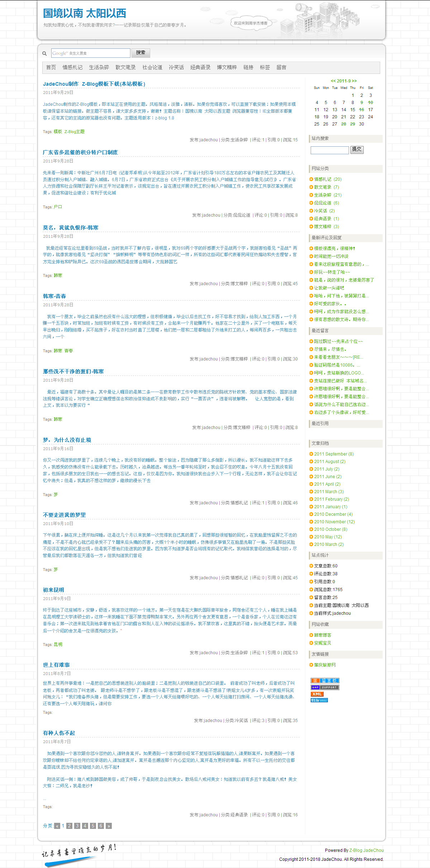Focus the Google custom search field
The width and height of the screenshot is (430, 868).
(x=91, y=53)
